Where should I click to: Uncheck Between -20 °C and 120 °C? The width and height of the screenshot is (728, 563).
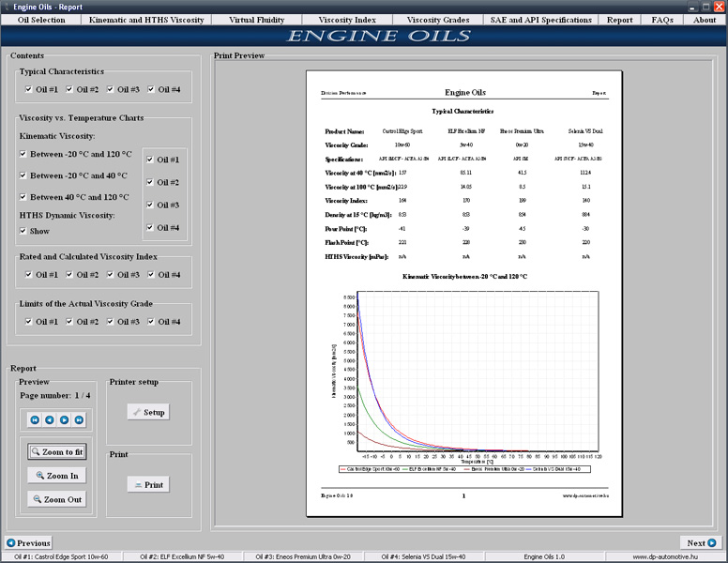tap(23, 154)
